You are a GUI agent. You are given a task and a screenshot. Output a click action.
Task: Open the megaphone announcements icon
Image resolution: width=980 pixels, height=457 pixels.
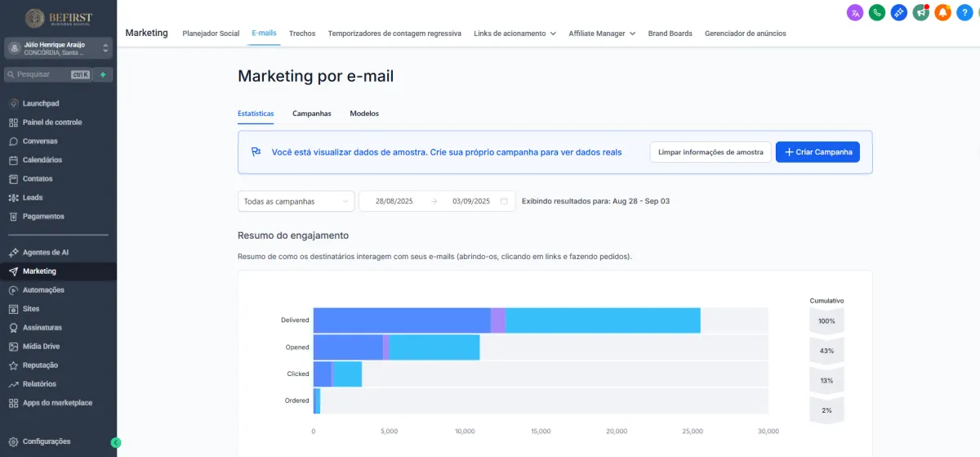(x=921, y=12)
